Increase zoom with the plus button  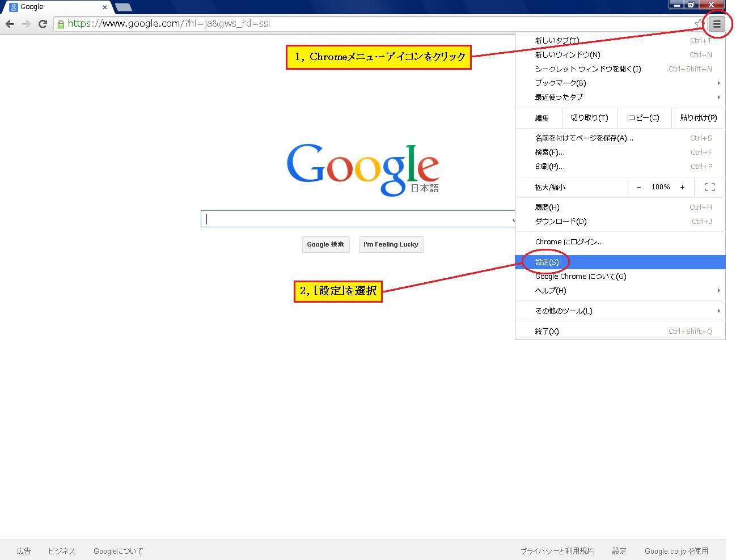pyautogui.click(x=682, y=187)
